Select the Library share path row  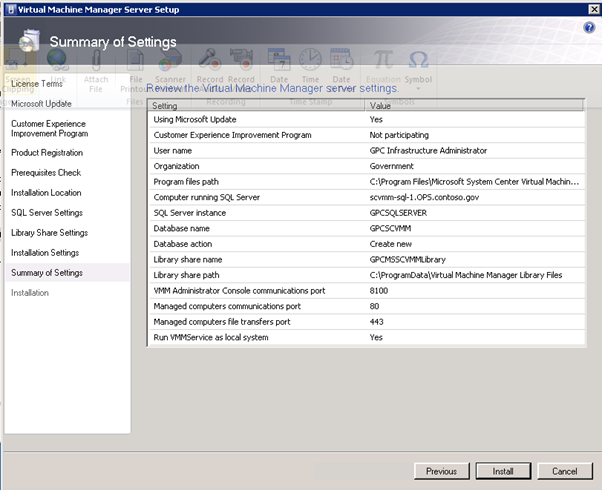pos(367,275)
